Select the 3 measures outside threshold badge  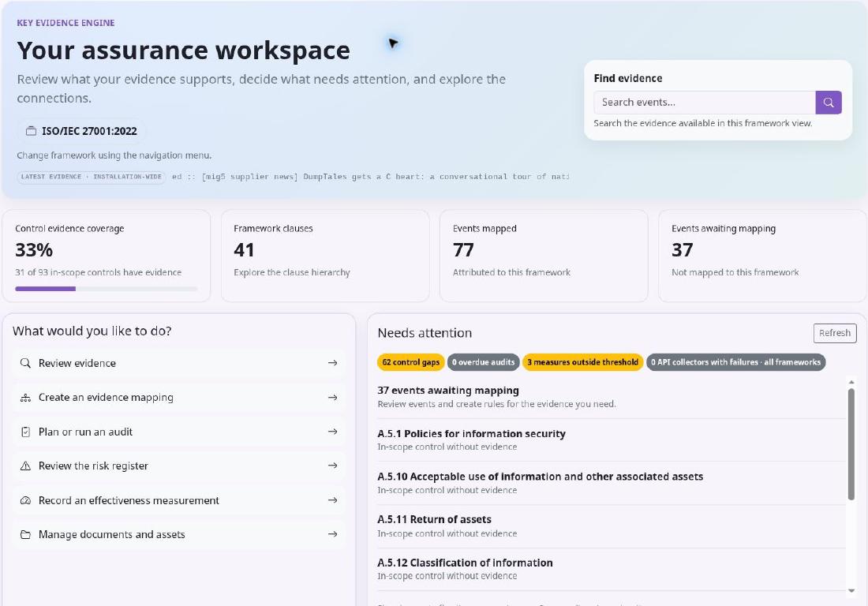point(582,362)
